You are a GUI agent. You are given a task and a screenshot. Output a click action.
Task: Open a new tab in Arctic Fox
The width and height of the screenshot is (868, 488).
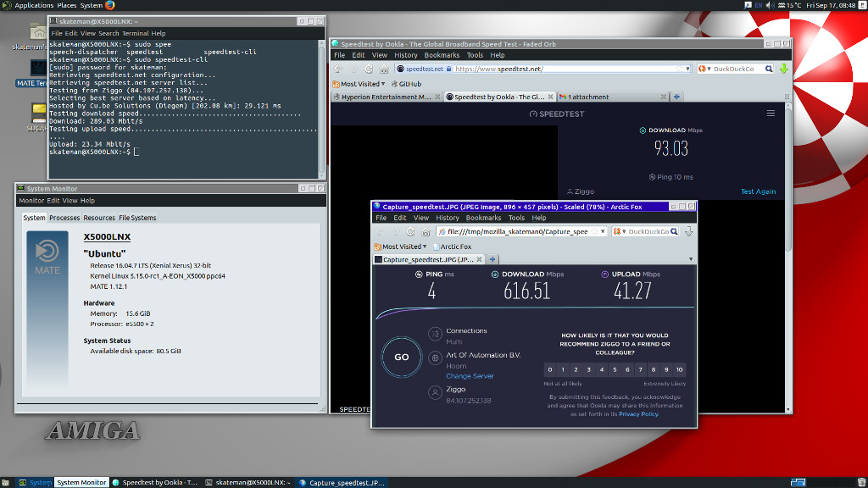click(492, 259)
